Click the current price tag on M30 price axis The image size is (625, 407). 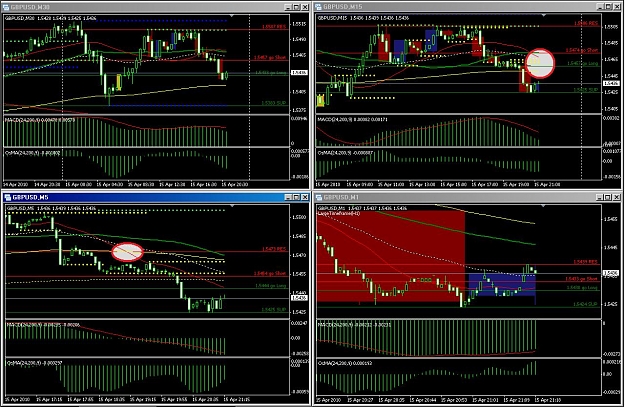coord(299,73)
